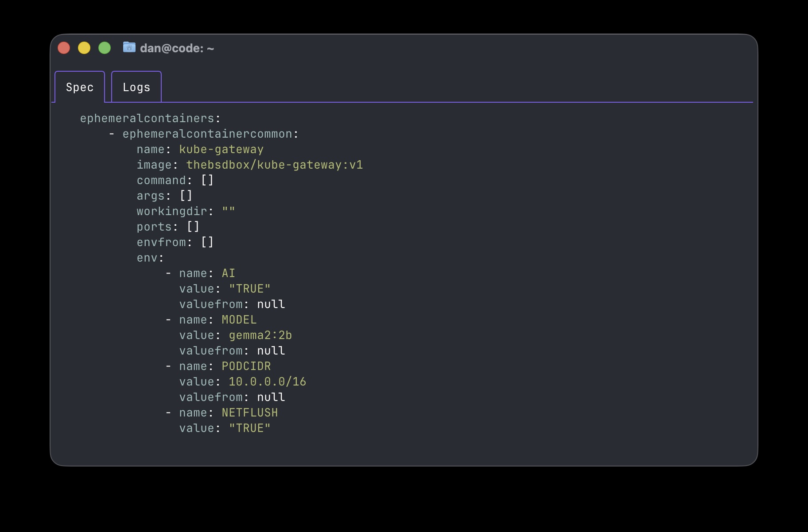This screenshot has height=532, width=808.
Task: Click the empty command array brackets
Action: click(x=207, y=181)
